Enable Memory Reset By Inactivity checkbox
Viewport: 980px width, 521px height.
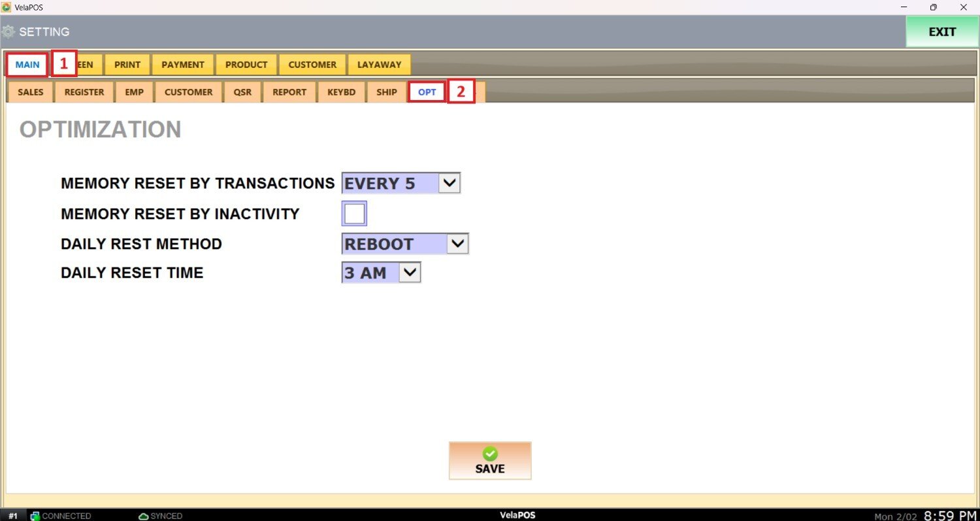354,214
